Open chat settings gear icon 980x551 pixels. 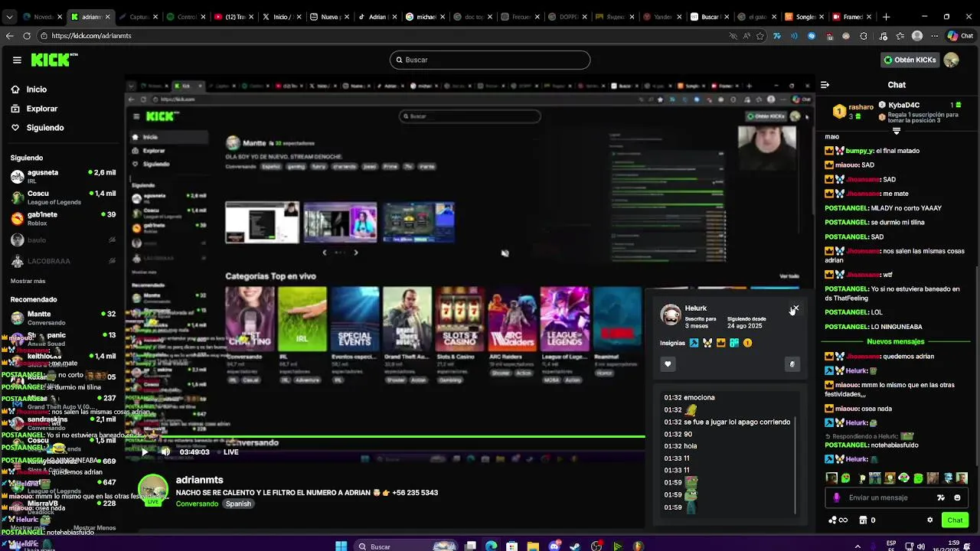(x=930, y=520)
